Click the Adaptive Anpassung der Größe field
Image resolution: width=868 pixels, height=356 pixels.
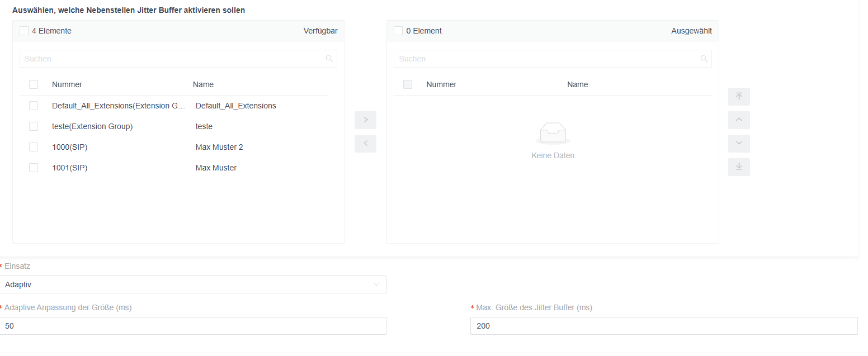tap(193, 326)
